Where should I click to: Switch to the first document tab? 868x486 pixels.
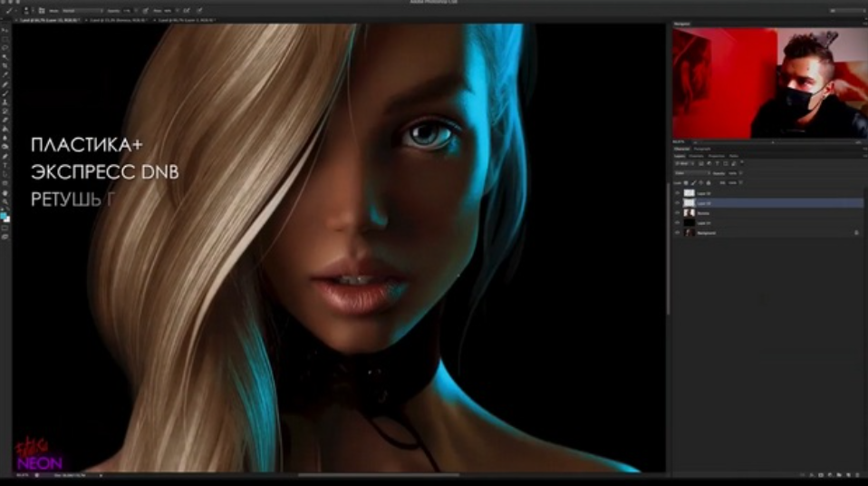48,20
